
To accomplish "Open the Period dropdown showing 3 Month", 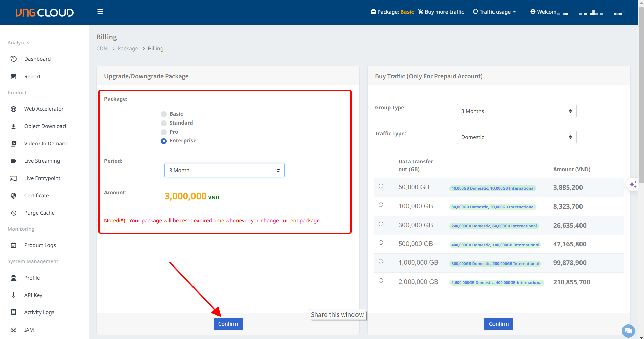I will [224, 170].
